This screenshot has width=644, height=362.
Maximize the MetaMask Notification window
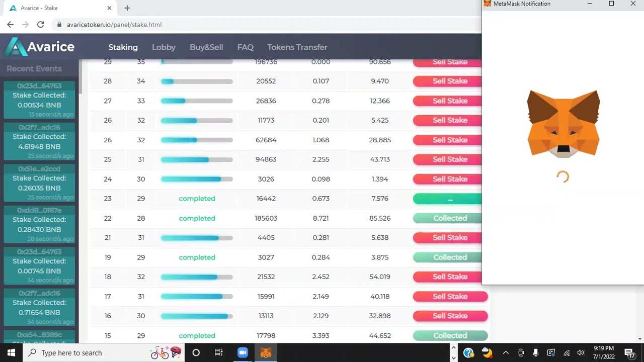(x=611, y=4)
